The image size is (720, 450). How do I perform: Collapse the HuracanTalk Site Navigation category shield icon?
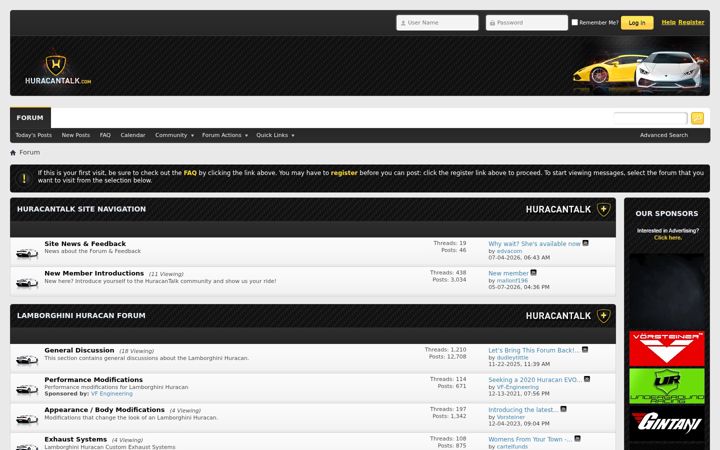(603, 209)
